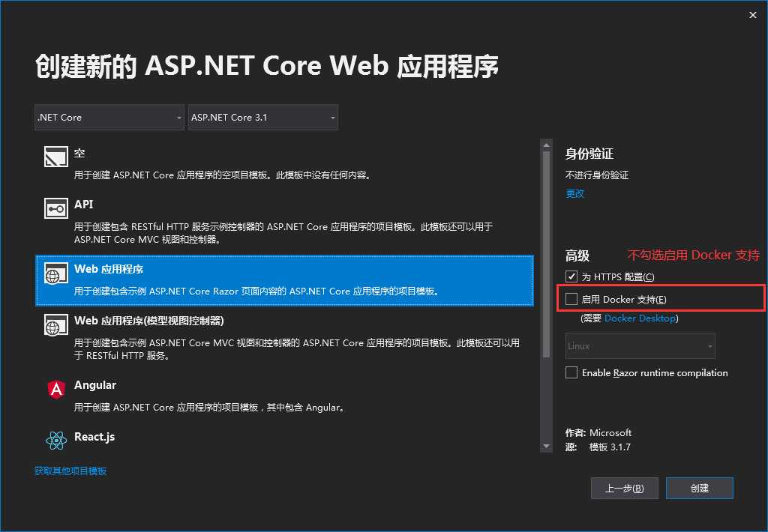Click the dialog title 创建新的 ASP.NET Core Web 应用程序
Image resolution: width=768 pixels, height=532 pixels.
(x=267, y=66)
